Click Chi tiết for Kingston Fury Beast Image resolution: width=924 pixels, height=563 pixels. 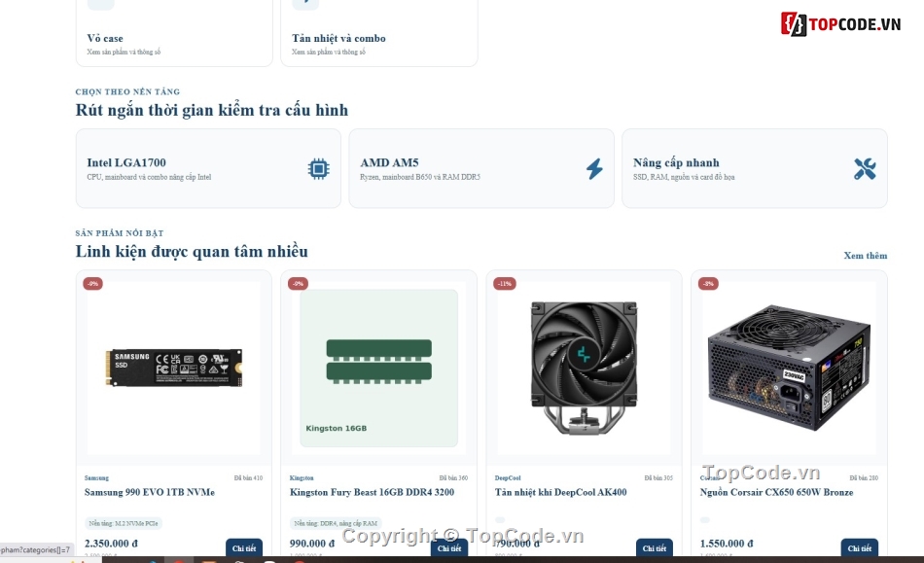449,547
